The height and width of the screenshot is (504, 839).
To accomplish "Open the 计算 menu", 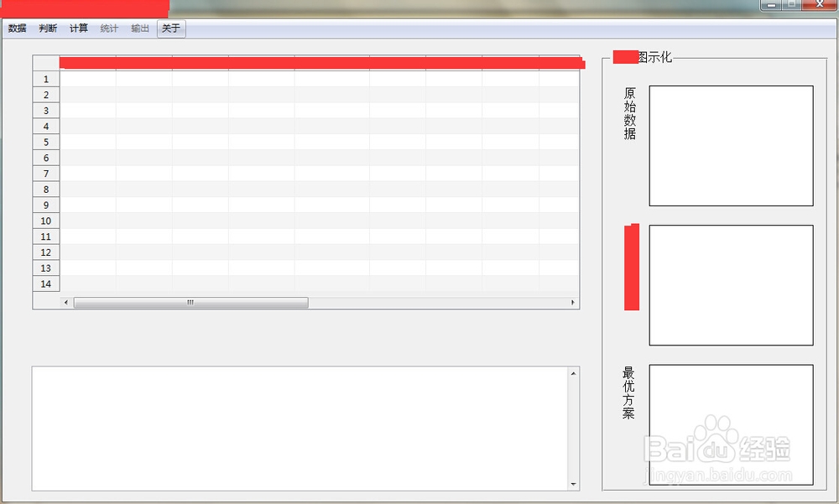I will pos(79,29).
